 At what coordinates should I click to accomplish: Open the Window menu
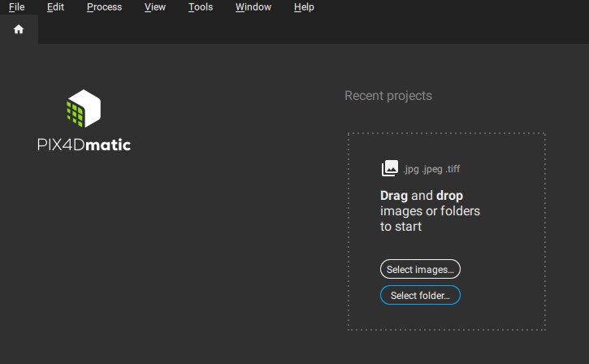(x=253, y=7)
